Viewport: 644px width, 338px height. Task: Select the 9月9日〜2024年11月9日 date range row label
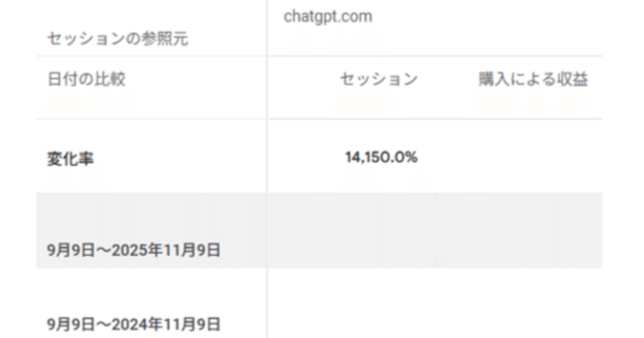coord(134,323)
